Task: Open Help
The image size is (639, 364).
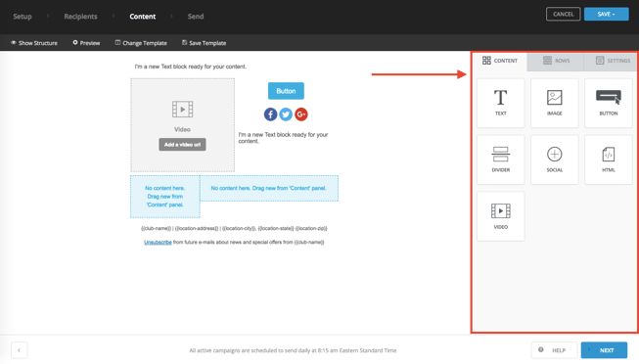Action: click(x=554, y=350)
